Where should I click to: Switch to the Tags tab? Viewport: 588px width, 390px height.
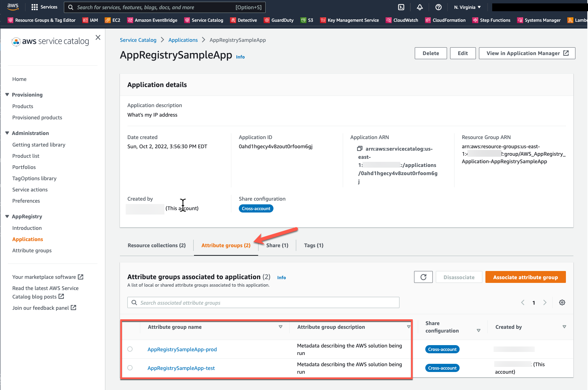pyautogui.click(x=314, y=245)
